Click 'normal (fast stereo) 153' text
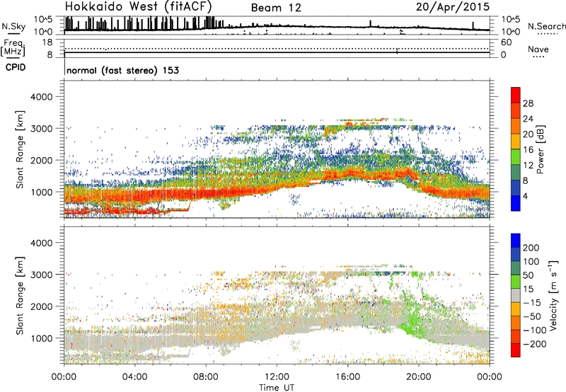566x392 pixels. coord(122,70)
